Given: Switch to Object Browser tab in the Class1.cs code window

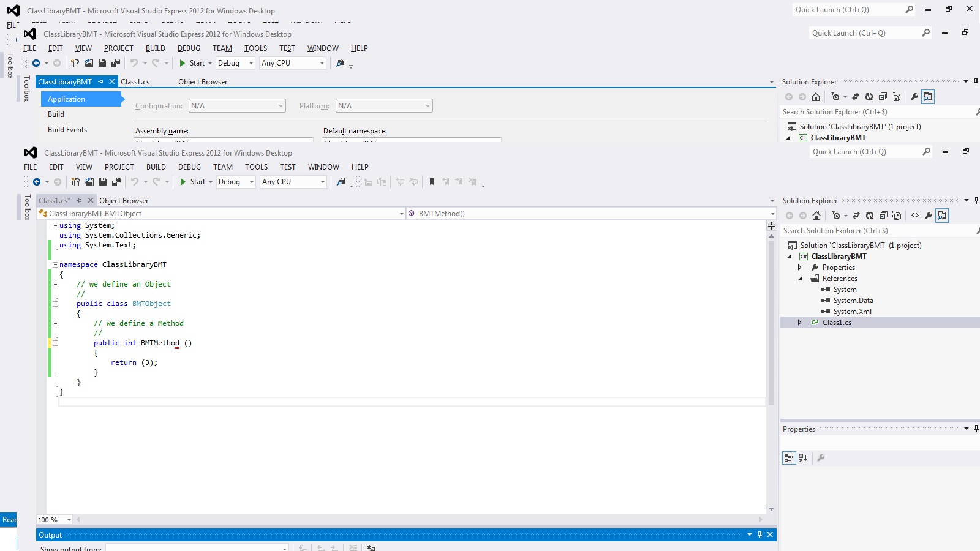Looking at the screenshot, I should pos(124,200).
